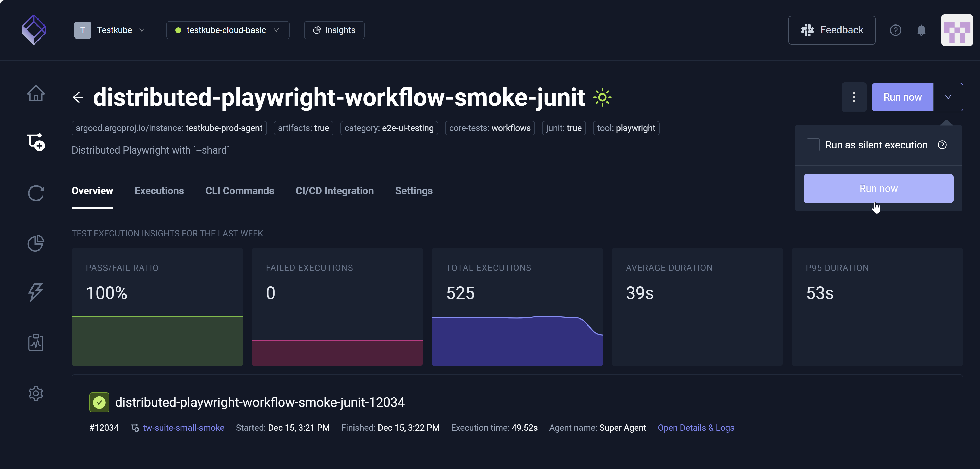Click the clipboard status pages sidebar icon
Screen dimensions: 980x469
36,343
